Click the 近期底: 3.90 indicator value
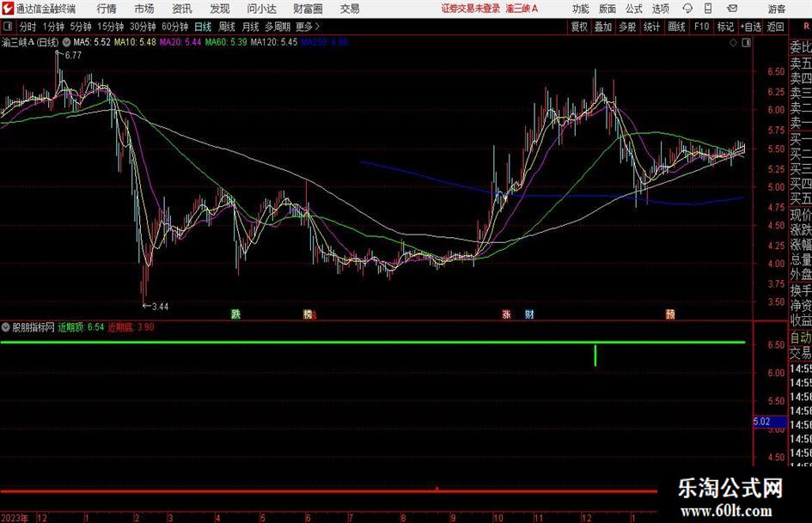The image size is (812, 523). 131,327
